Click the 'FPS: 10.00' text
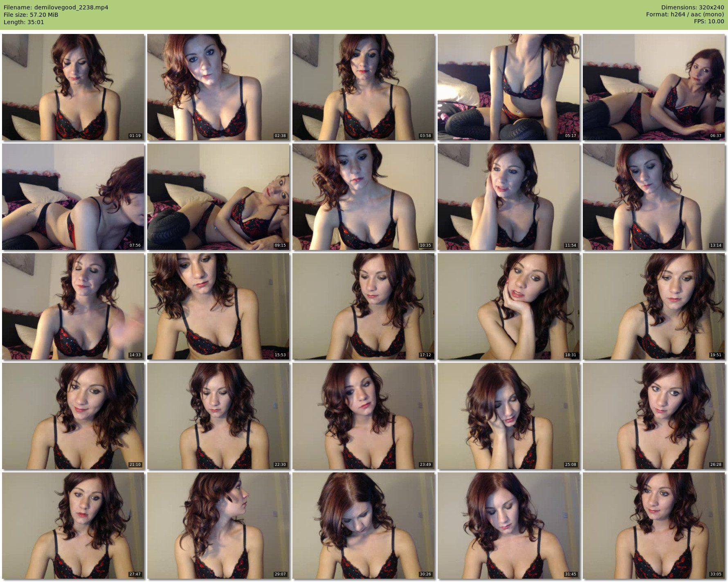Image resolution: width=728 pixels, height=582 pixels. (x=709, y=22)
